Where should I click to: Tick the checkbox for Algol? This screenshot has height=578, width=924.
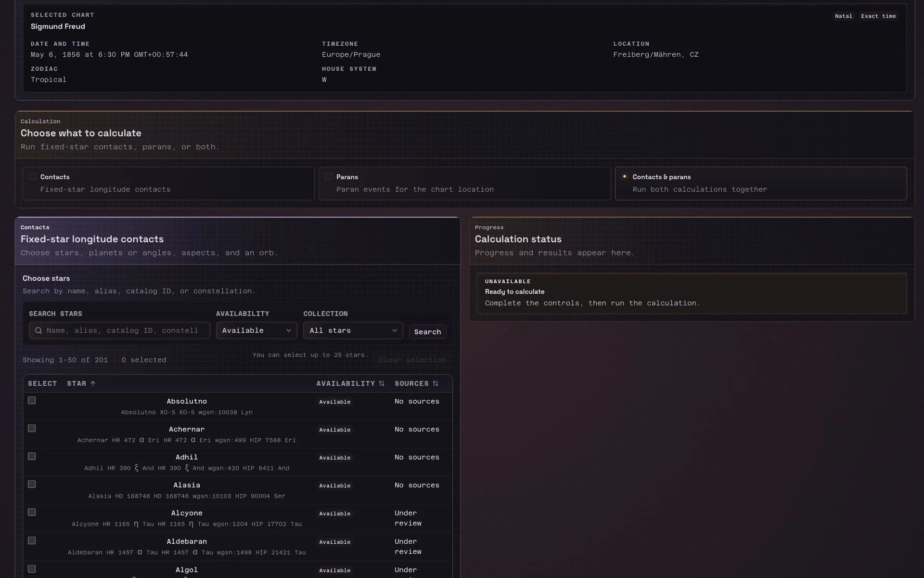pyautogui.click(x=32, y=569)
